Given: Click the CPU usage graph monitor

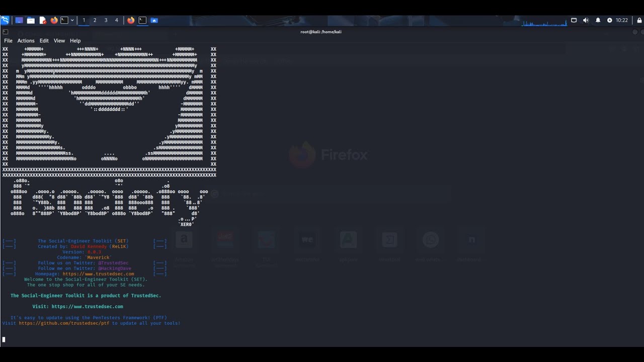Looking at the screenshot, I should [x=544, y=22].
